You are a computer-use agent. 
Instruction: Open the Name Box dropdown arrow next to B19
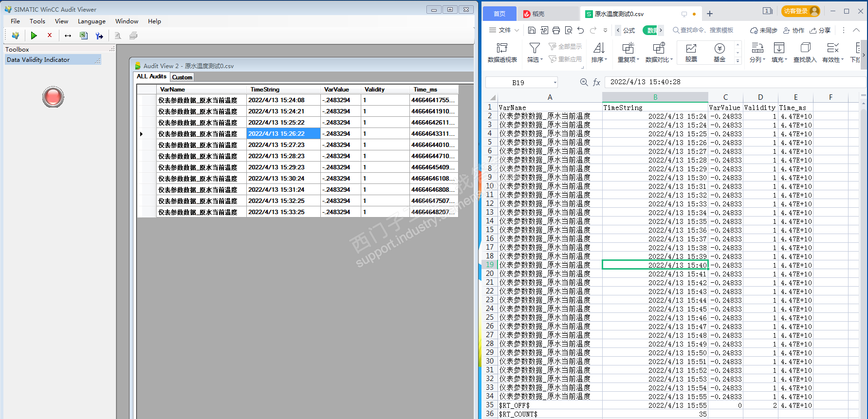[555, 82]
